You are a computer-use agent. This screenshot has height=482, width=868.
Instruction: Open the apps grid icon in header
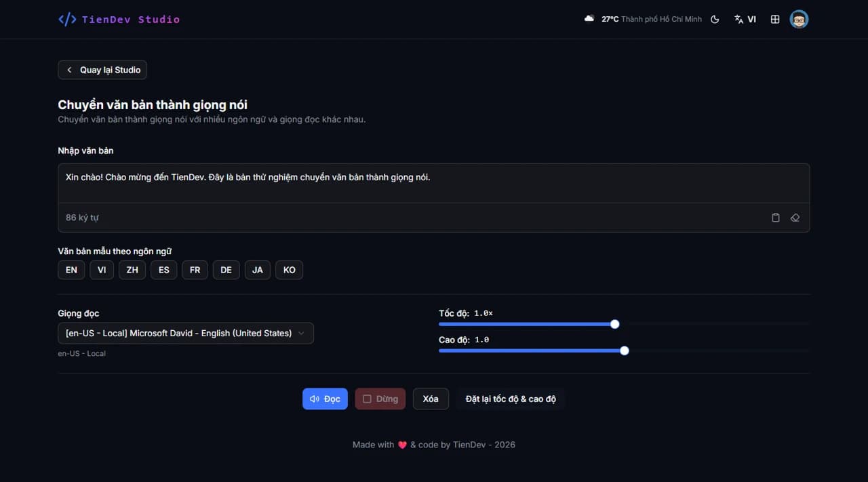(x=775, y=20)
